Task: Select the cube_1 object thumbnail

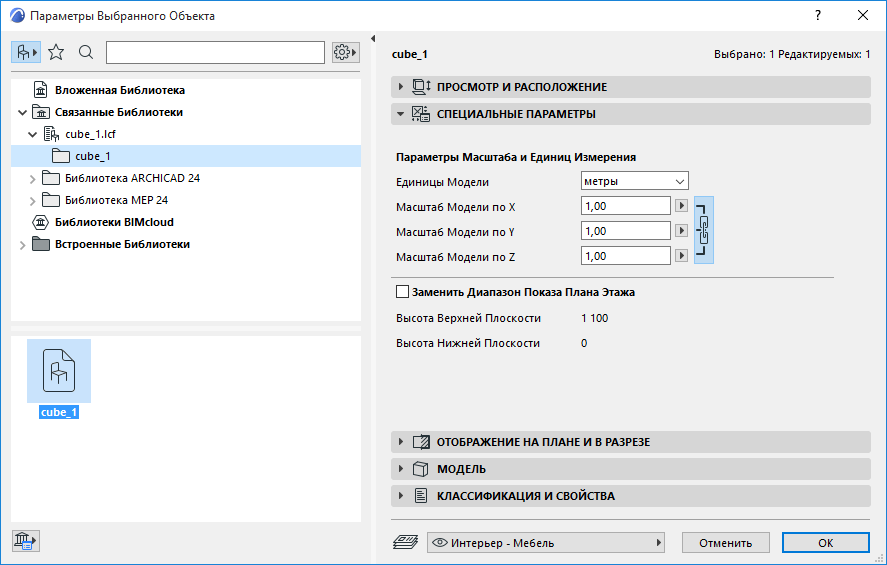Action: [59, 372]
